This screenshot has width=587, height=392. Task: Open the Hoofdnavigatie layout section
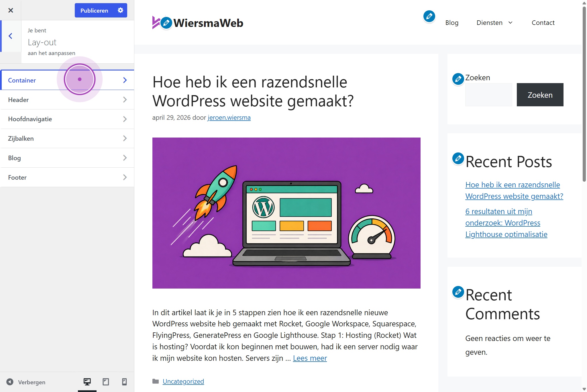pos(68,119)
